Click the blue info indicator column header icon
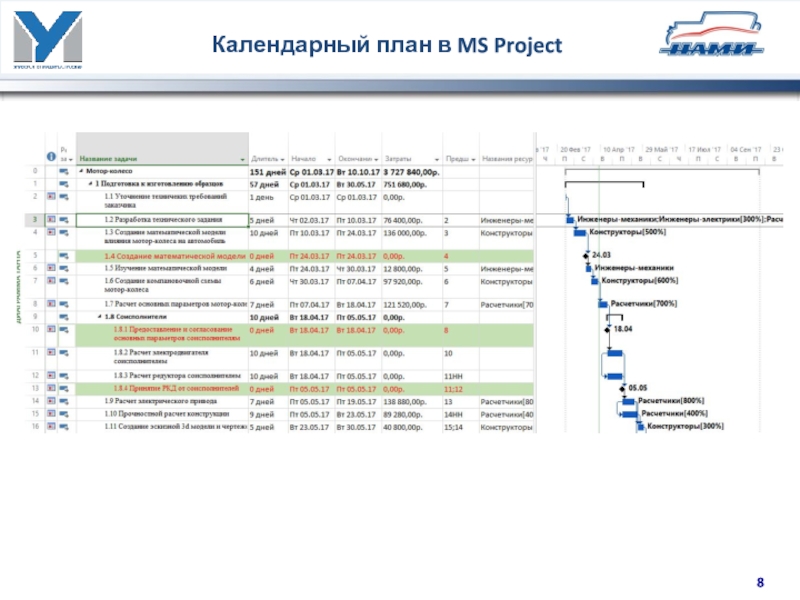Screen dimensions: 800x600 pos(51,157)
